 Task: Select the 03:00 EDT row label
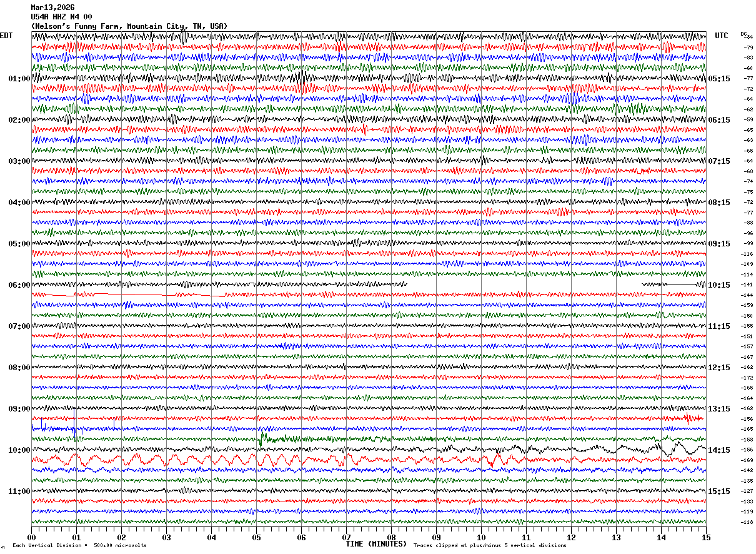[x=19, y=161]
